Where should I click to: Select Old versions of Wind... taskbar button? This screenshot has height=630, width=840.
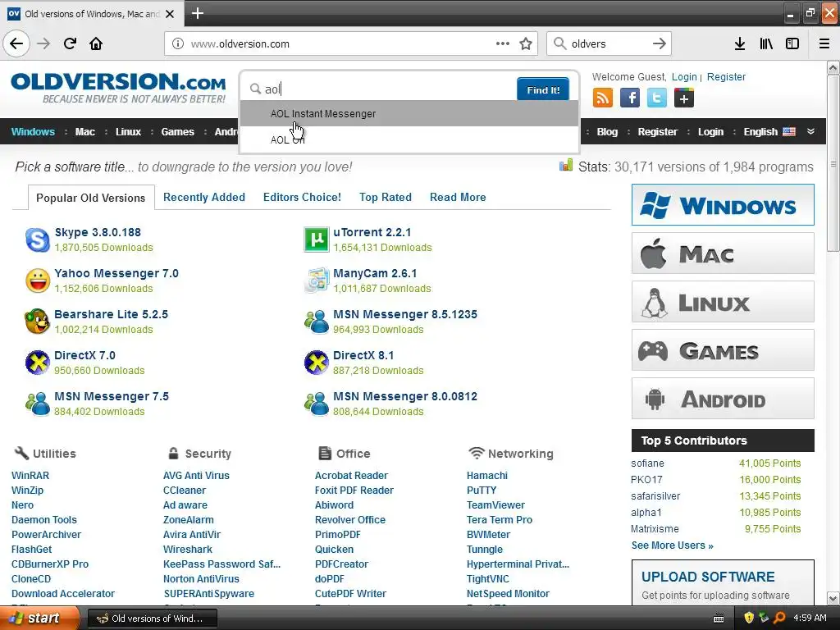152,619
